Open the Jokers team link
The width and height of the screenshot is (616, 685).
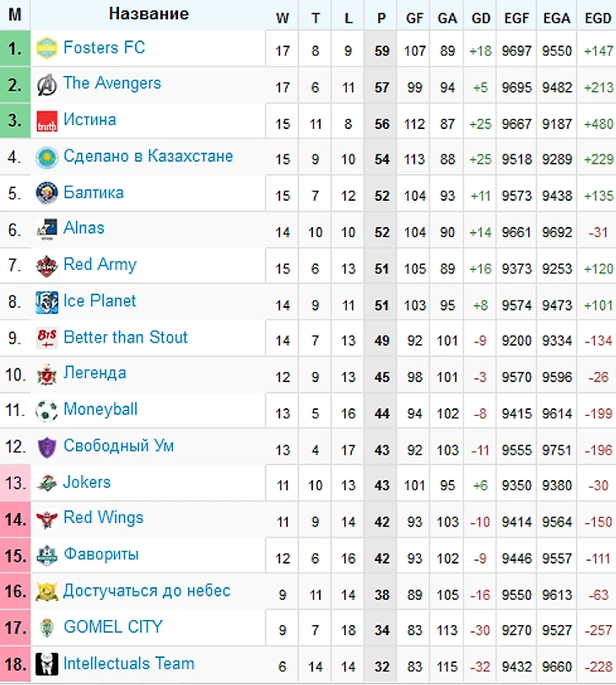click(x=87, y=482)
